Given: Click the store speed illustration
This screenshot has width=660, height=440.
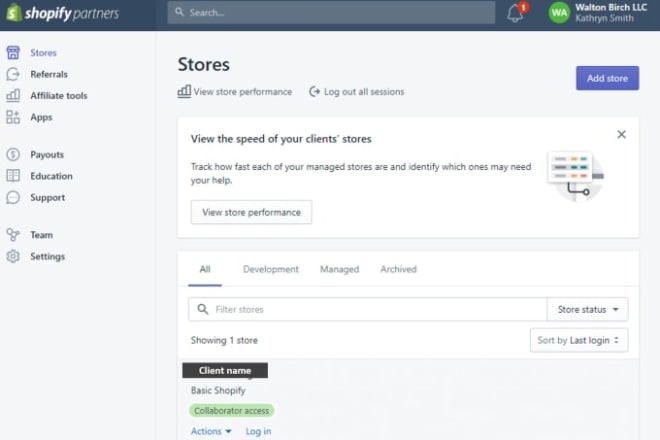Looking at the screenshot, I should pos(576,176).
